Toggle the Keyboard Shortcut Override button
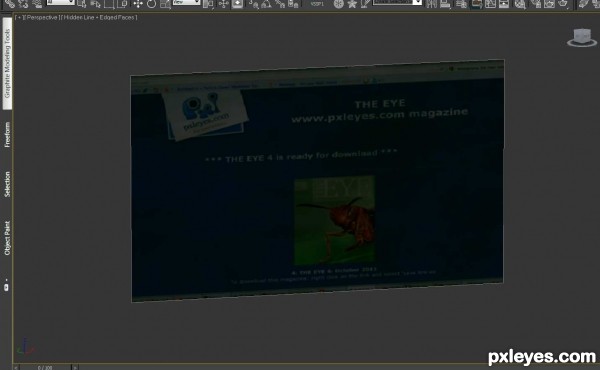This screenshot has height=370, width=600. click(x=237, y=4)
